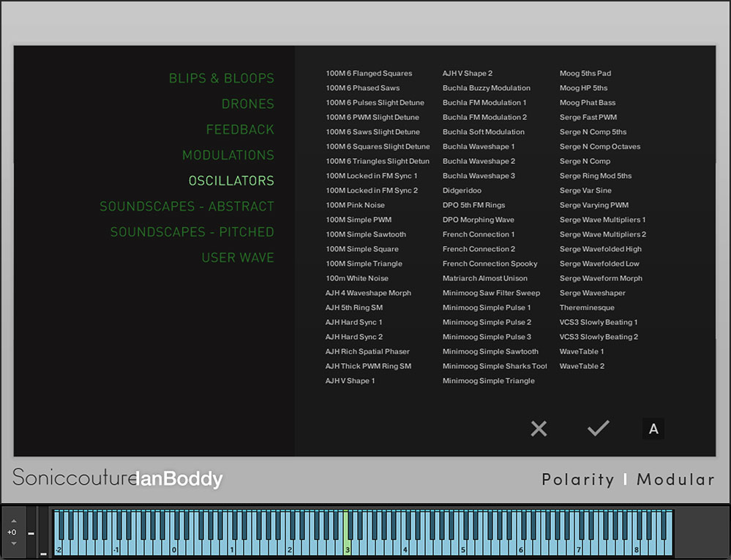The width and height of the screenshot is (731, 560).
Task: Select preset VCS3 Slowly Beating 1
Action: tap(599, 322)
